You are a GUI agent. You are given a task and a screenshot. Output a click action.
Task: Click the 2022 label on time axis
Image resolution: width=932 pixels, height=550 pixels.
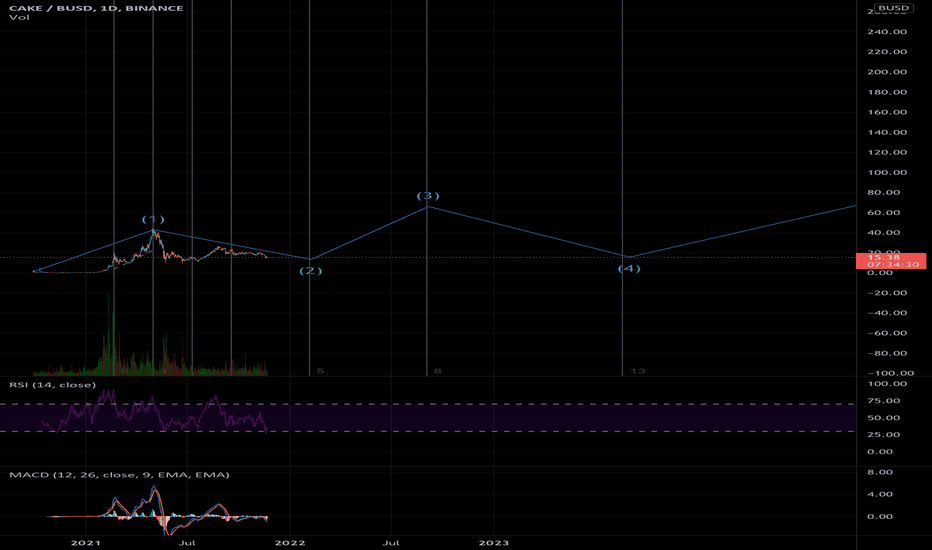pos(290,543)
